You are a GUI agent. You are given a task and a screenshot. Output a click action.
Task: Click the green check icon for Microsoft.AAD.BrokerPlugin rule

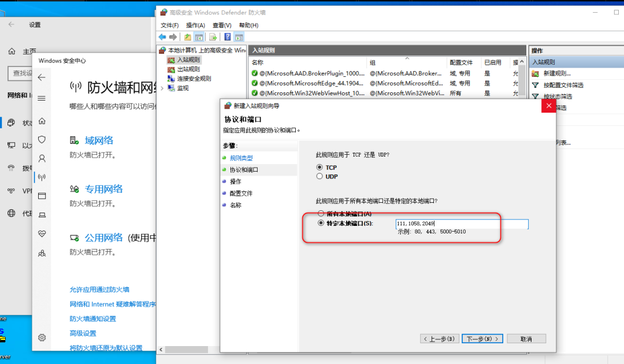tap(255, 73)
